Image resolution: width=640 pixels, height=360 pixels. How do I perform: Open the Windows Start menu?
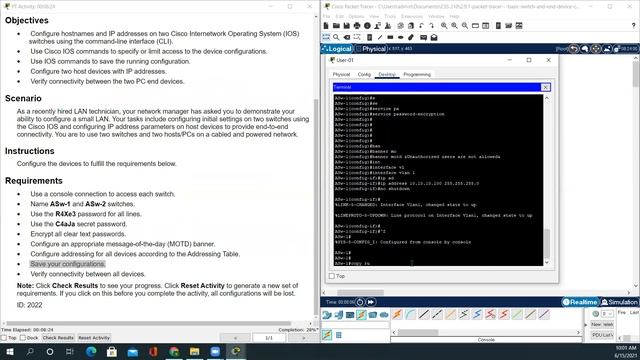click(9, 351)
